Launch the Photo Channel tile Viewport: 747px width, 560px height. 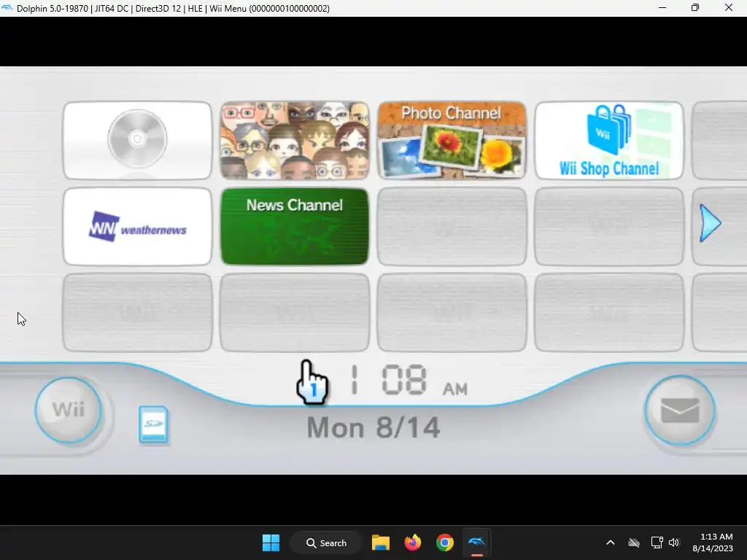(452, 141)
